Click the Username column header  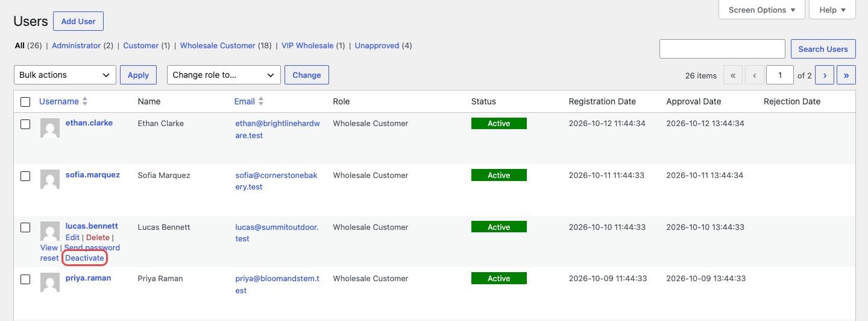coord(59,101)
